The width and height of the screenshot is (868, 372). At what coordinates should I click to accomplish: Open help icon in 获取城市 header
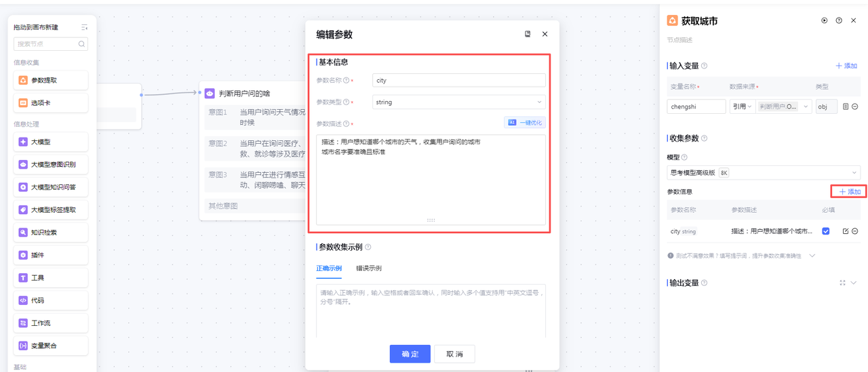coord(839,20)
